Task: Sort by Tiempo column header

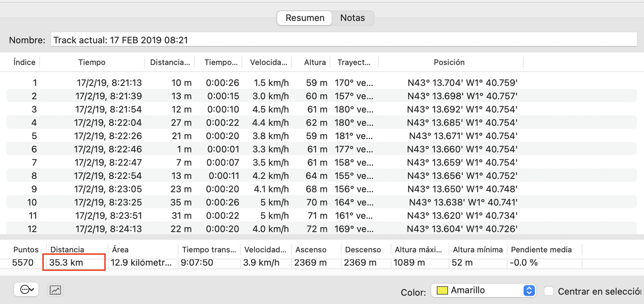Action: click(x=92, y=62)
